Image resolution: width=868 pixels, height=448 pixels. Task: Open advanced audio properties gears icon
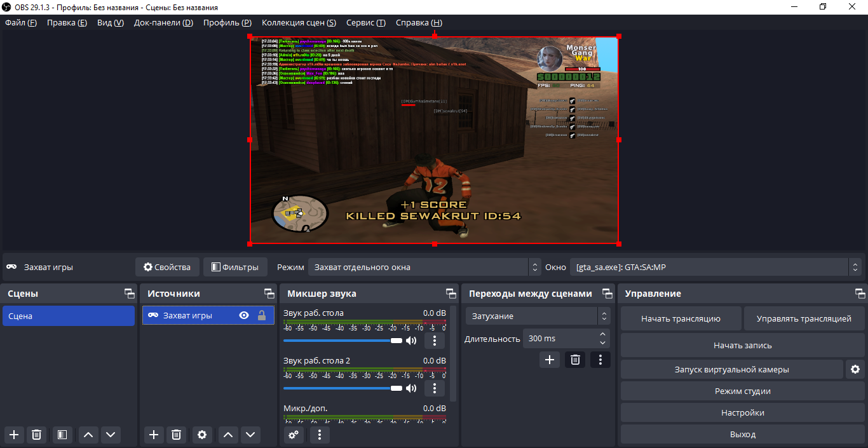pyautogui.click(x=294, y=435)
